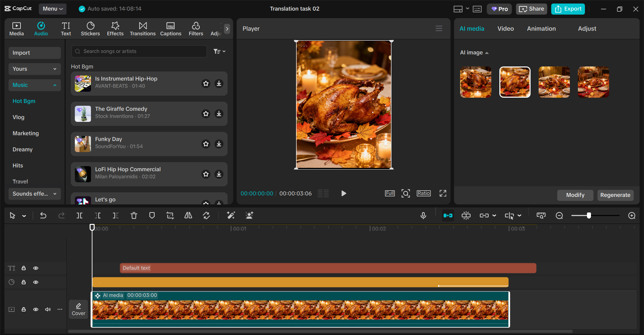Select the second AI image thumbnail
644x335 pixels.
(514, 82)
